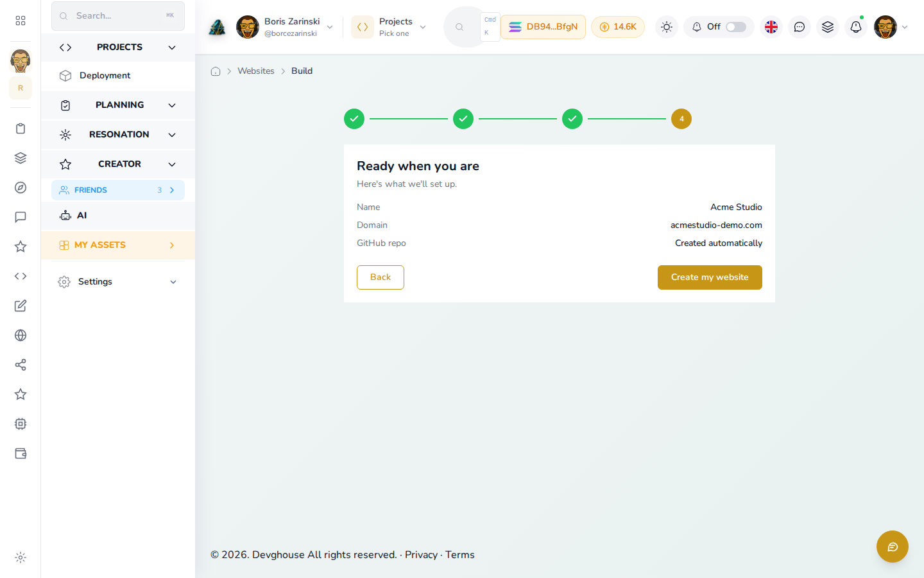Expand the RESONATION section
Viewport: 924px width, 578px height.
click(x=118, y=135)
